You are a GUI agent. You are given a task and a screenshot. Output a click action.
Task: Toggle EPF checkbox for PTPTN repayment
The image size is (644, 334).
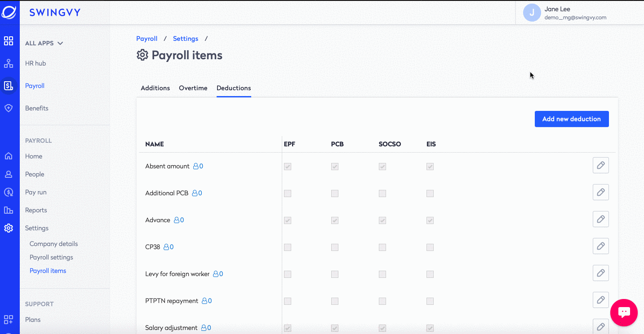288,301
